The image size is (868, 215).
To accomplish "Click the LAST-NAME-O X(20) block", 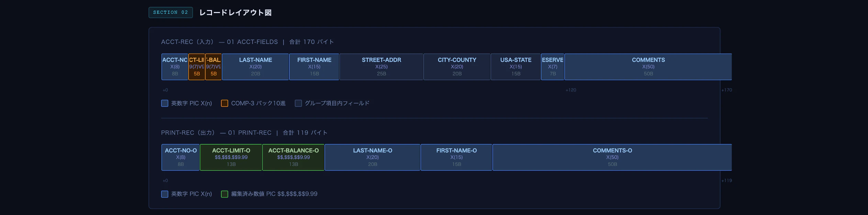I will (372, 157).
